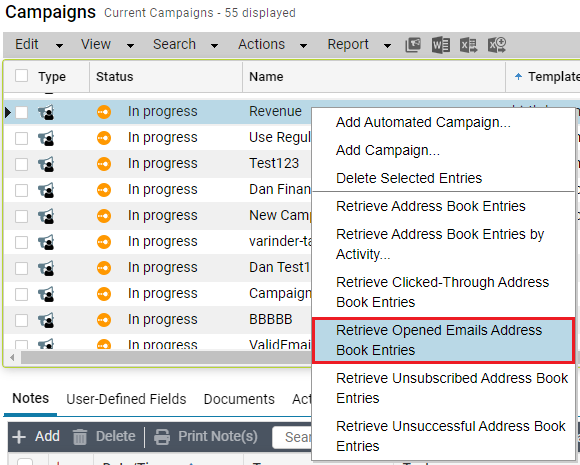Viewport: 580px width, 465px height.
Task: Click the trash icon beside Delete
Action: click(x=80, y=437)
